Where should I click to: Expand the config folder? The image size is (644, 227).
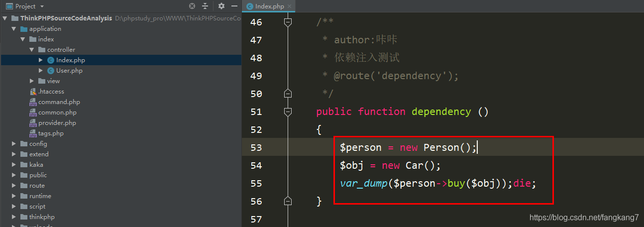[x=14, y=144]
